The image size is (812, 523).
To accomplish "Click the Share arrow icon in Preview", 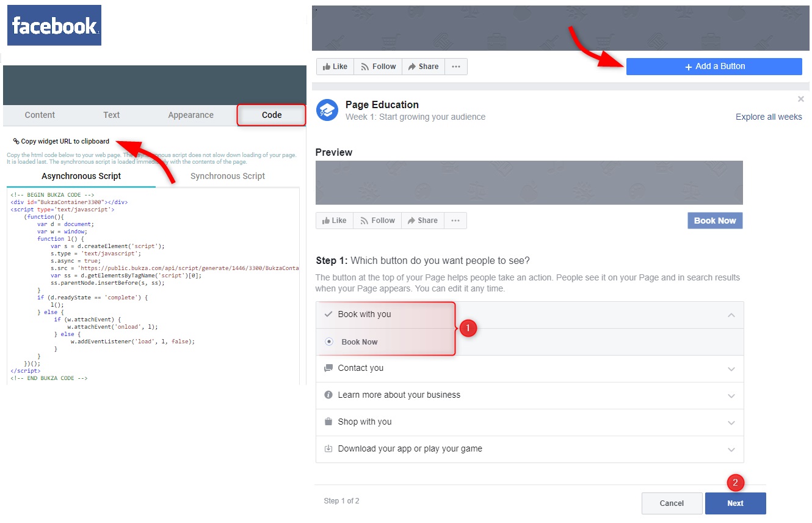I will click(x=410, y=220).
